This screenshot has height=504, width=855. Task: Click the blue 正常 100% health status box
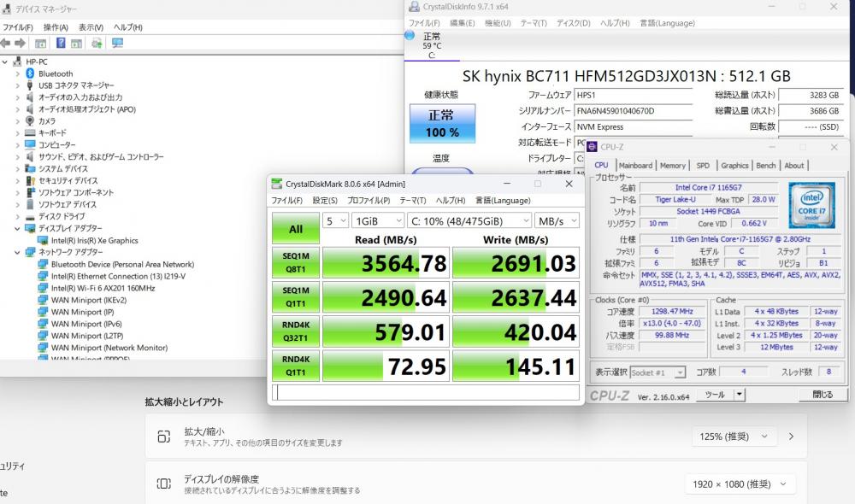click(442, 123)
